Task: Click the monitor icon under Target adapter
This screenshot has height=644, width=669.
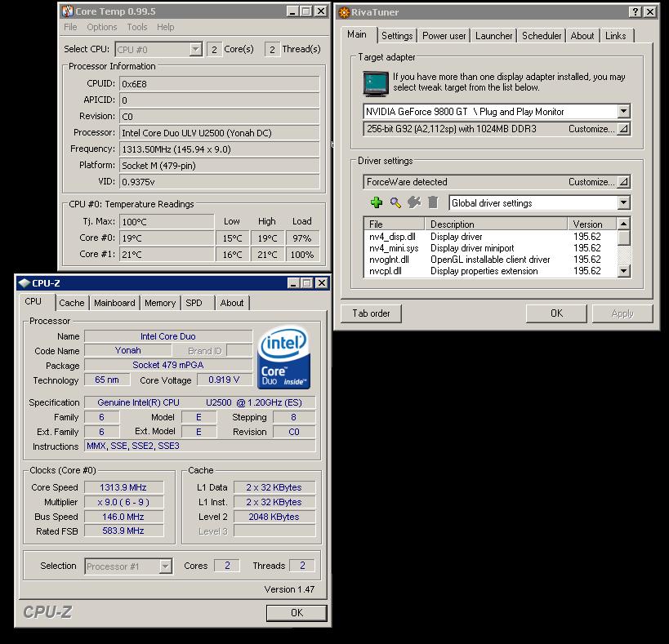Action: coord(376,83)
